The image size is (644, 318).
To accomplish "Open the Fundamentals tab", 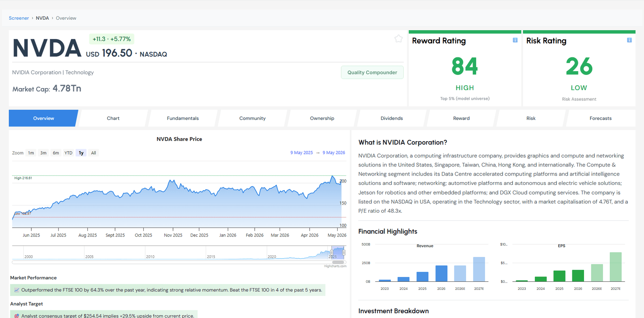I will click(183, 118).
